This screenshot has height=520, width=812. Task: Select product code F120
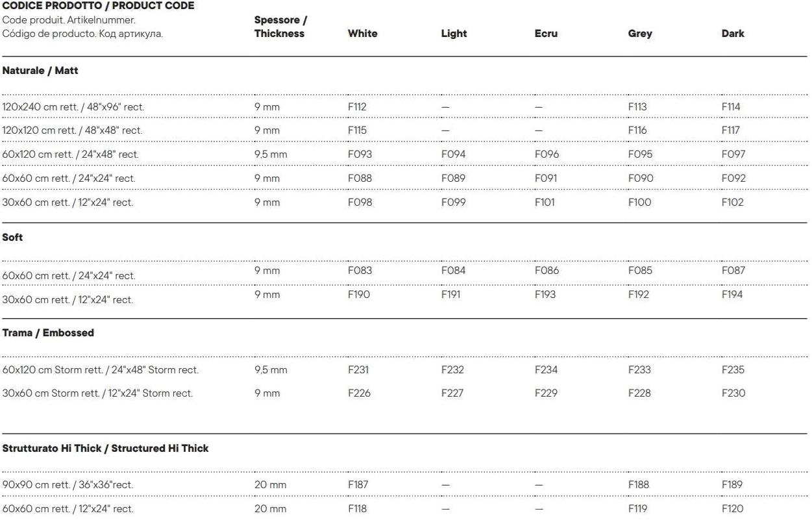point(732,509)
